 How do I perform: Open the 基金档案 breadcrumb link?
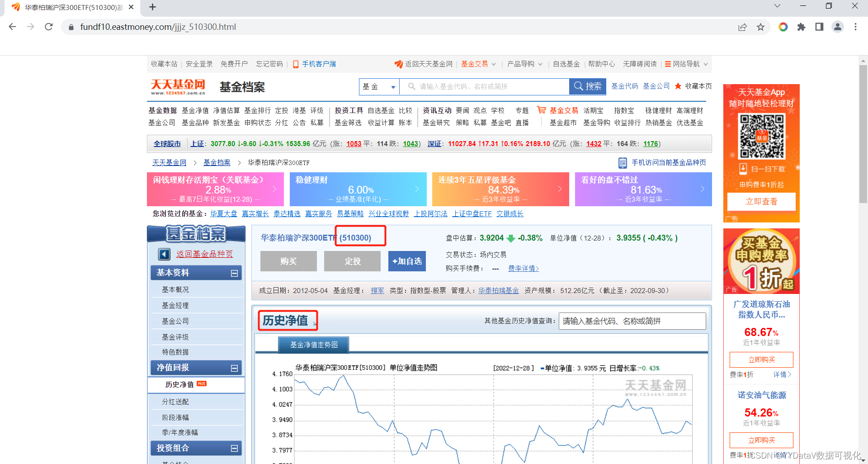click(x=217, y=163)
